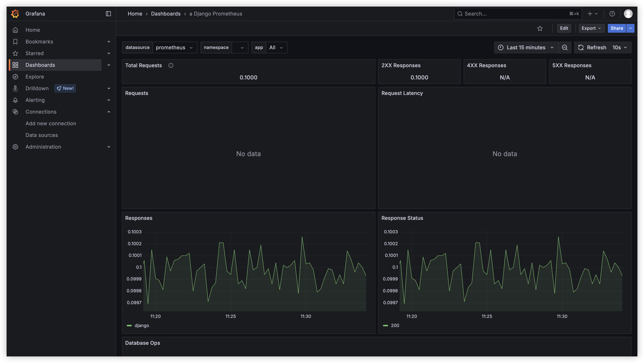Click the Request Latency panel title
This screenshot has width=644, height=363.
click(402, 93)
